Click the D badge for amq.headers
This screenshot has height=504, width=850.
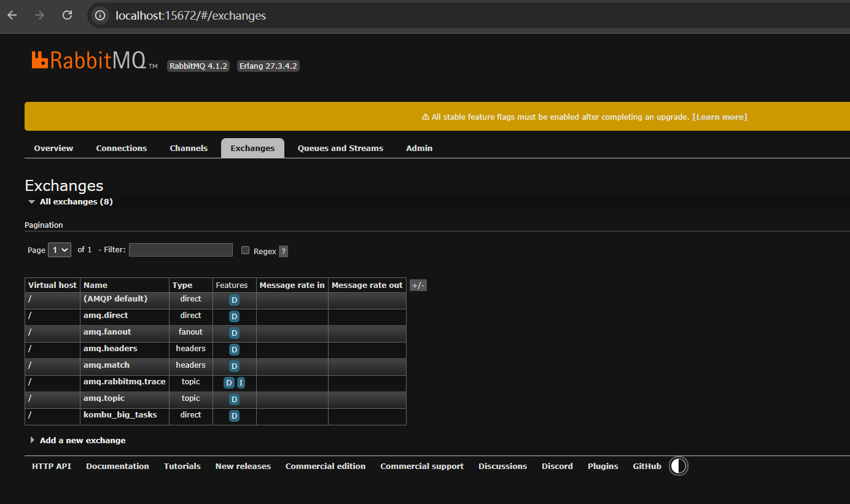click(x=234, y=350)
